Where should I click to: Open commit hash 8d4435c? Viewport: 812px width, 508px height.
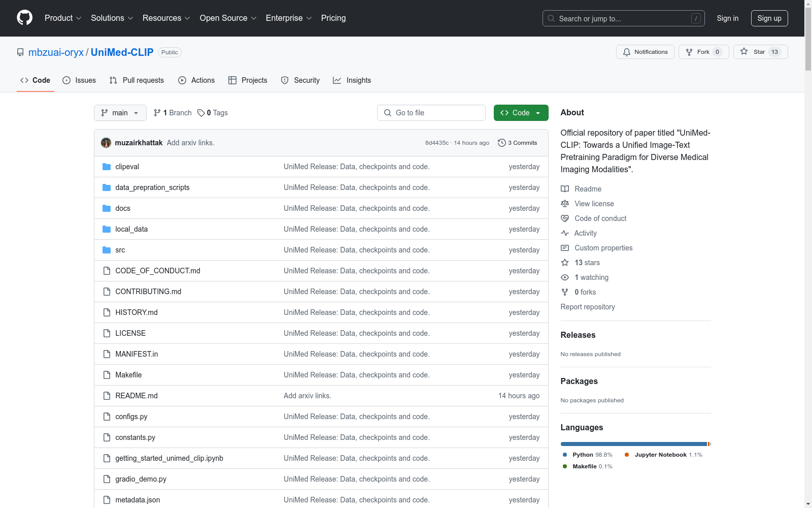click(x=437, y=143)
